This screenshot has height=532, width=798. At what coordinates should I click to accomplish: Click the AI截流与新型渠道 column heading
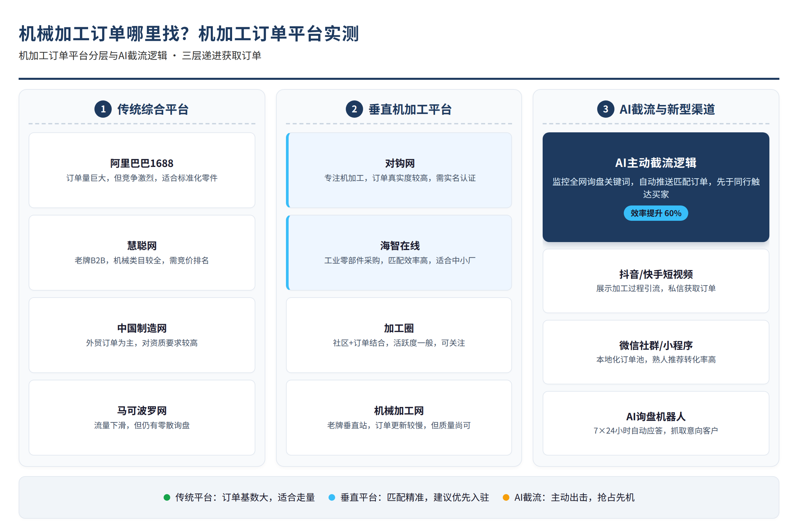[x=667, y=109]
